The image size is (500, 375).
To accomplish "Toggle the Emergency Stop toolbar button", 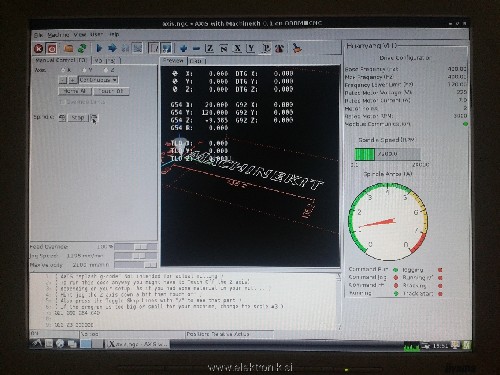I will [x=39, y=49].
